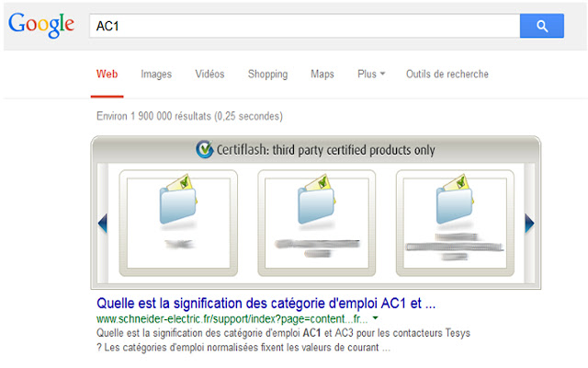Open the 'Quelle est la signification' result link
588x368 pixels.
266,303
